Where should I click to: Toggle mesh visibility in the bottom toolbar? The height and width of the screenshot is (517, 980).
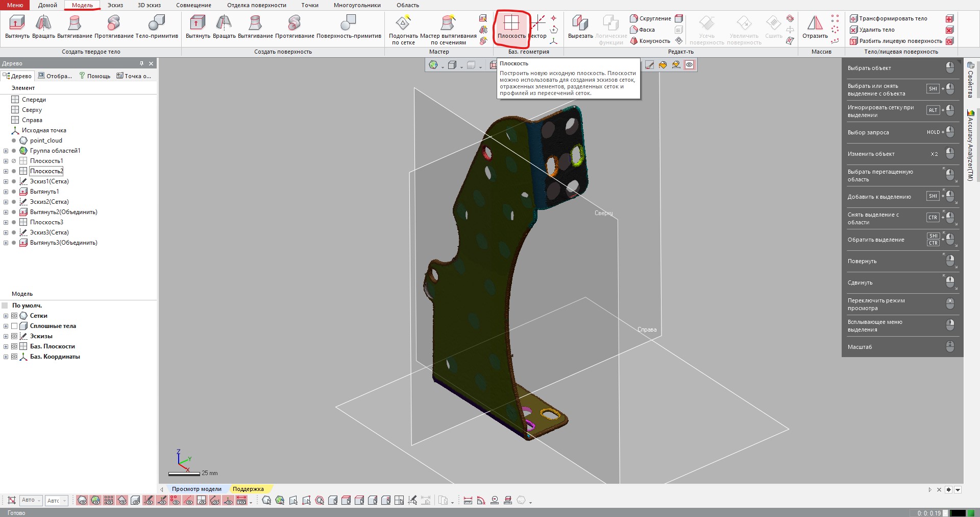tap(82, 501)
